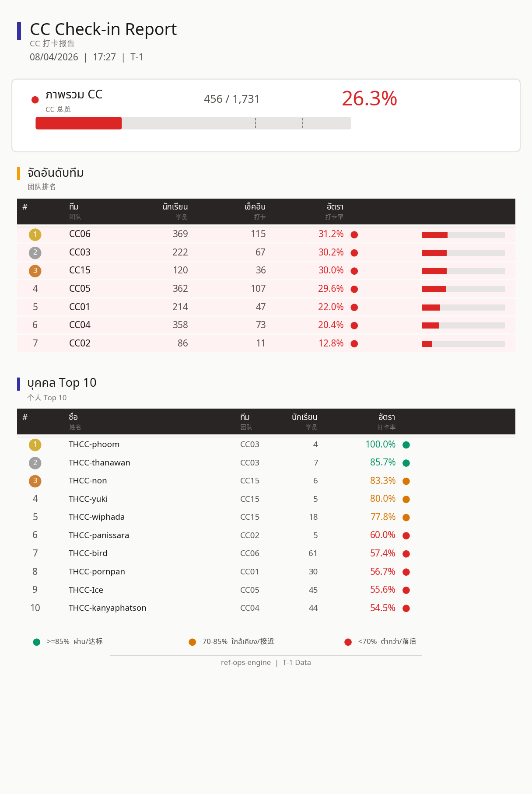Select the THCC-kanyaphatson row
This screenshot has width=532, height=794.
(266, 608)
